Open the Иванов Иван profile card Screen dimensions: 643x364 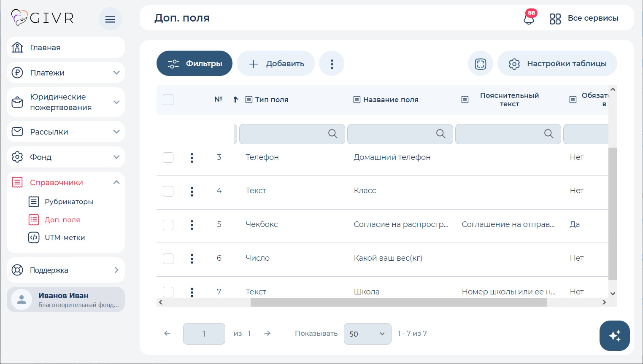66,299
